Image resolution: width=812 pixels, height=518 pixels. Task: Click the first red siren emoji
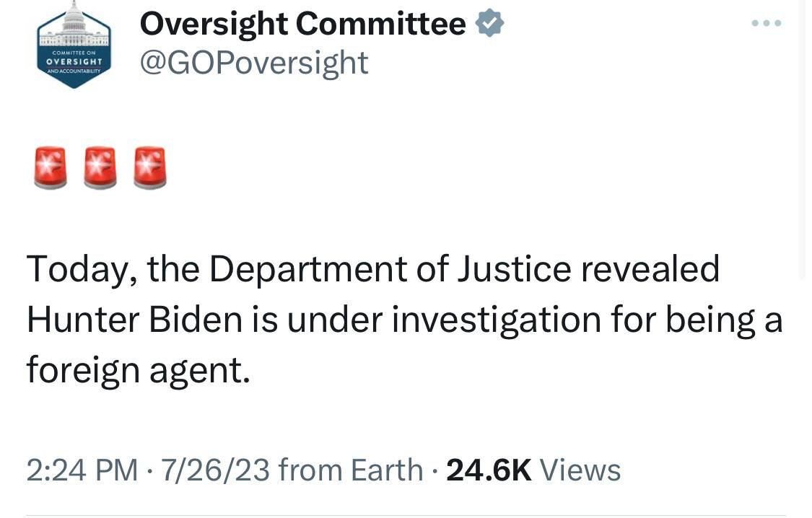[51, 167]
